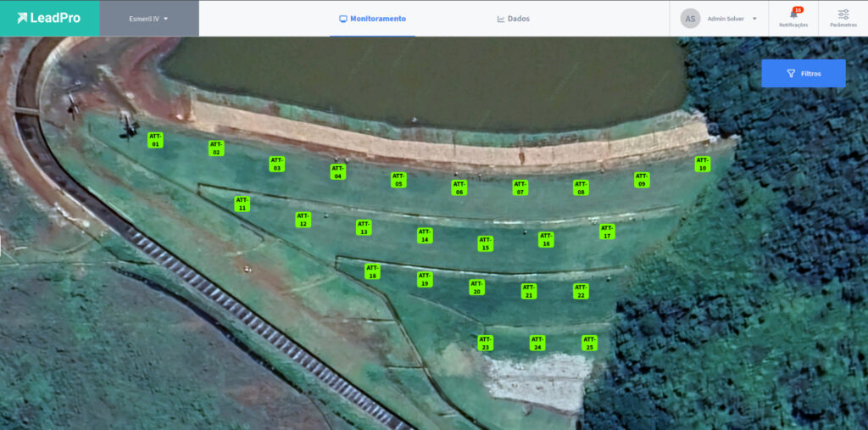Click the AS user avatar
The width and height of the screenshot is (868, 430).
coord(690,19)
